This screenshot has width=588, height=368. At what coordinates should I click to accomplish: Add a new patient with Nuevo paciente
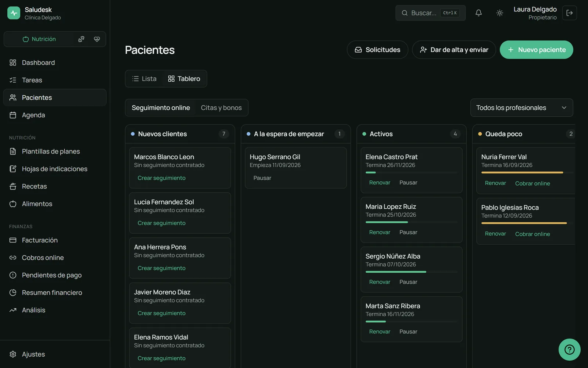pyautogui.click(x=536, y=50)
